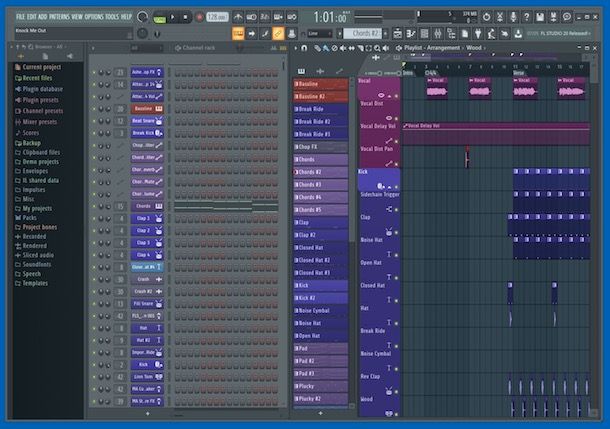
Task: Mute the Clap 1 channel LED
Action: pos(94,219)
